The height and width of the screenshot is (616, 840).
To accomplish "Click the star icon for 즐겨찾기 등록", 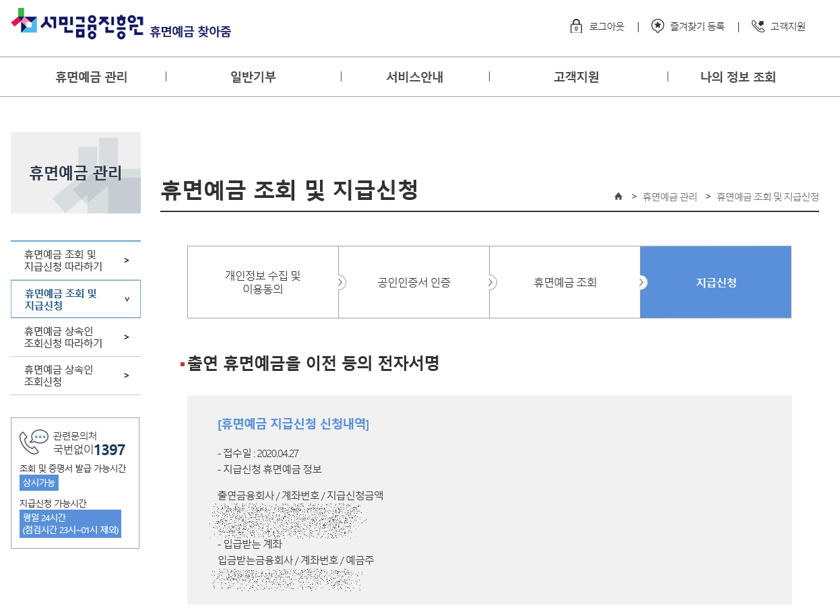I will click(x=657, y=26).
